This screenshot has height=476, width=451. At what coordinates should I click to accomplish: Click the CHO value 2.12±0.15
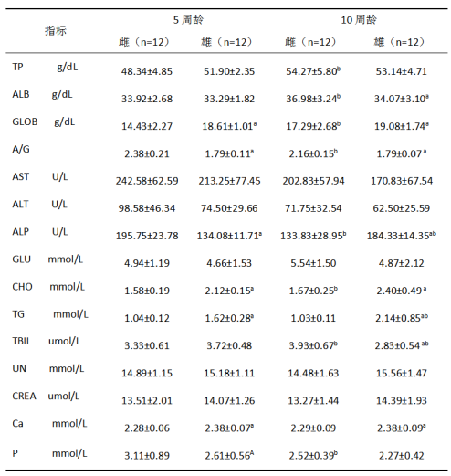pyautogui.click(x=229, y=291)
